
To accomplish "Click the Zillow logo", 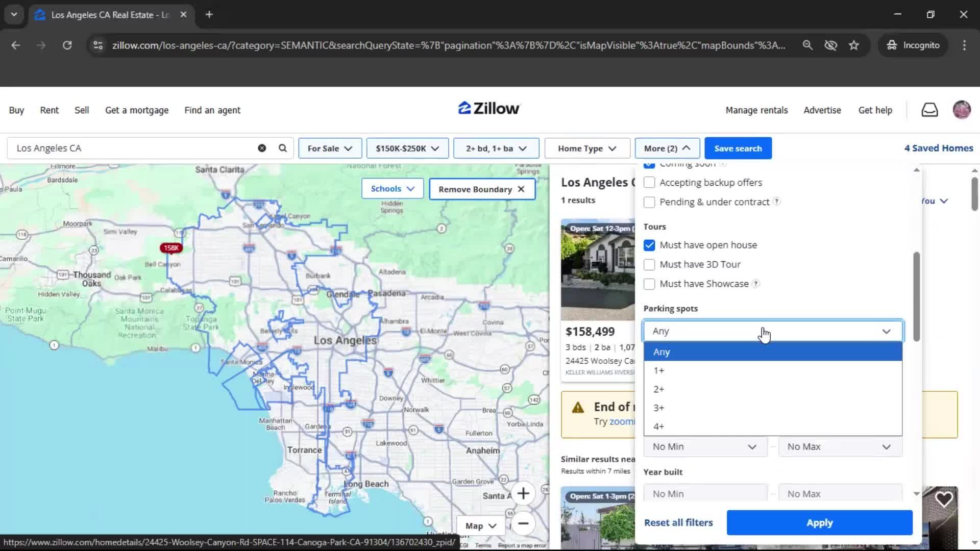I will (x=488, y=108).
